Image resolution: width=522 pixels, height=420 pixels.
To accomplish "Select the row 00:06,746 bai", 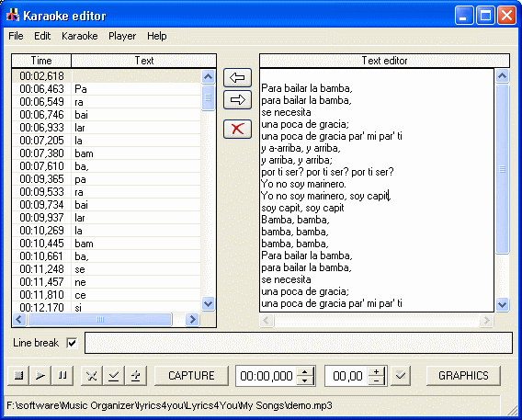I will click(x=107, y=115).
